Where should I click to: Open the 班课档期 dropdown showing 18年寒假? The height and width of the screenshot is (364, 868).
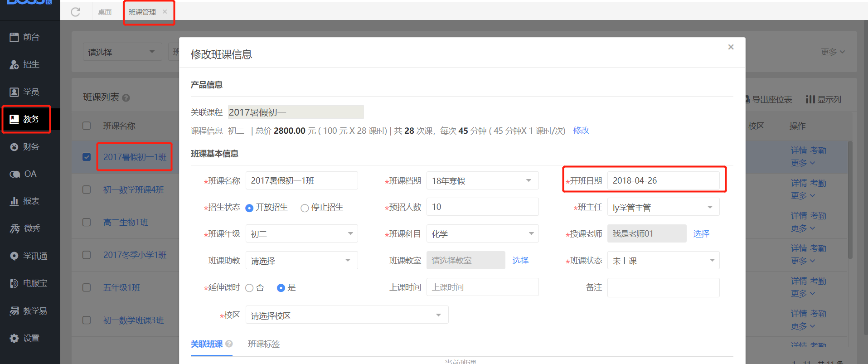[482, 180]
